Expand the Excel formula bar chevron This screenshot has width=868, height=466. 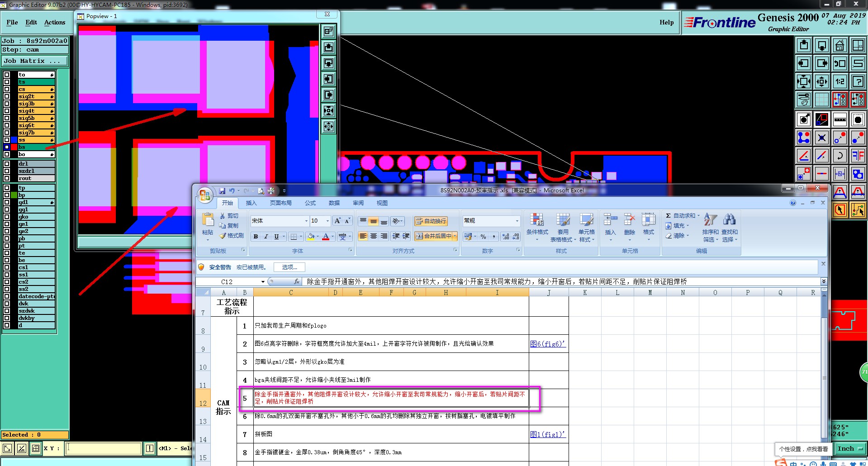pyautogui.click(x=824, y=281)
